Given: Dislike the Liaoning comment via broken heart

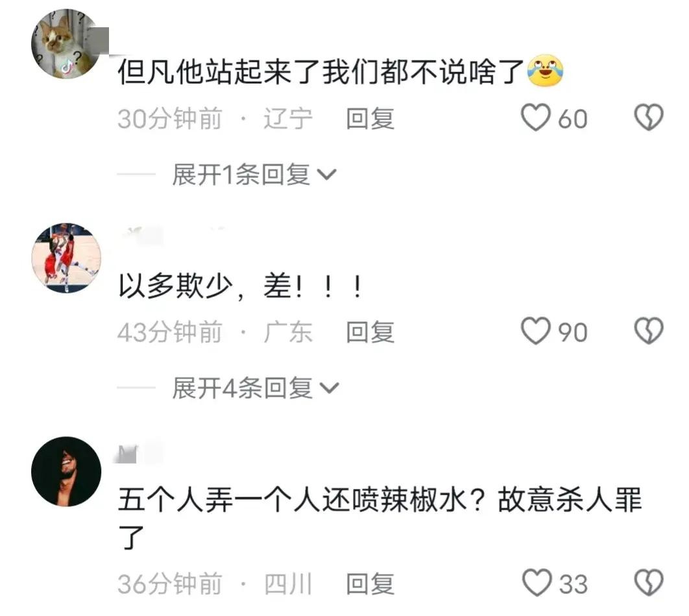Looking at the screenshot, I should tap(649, 117).
